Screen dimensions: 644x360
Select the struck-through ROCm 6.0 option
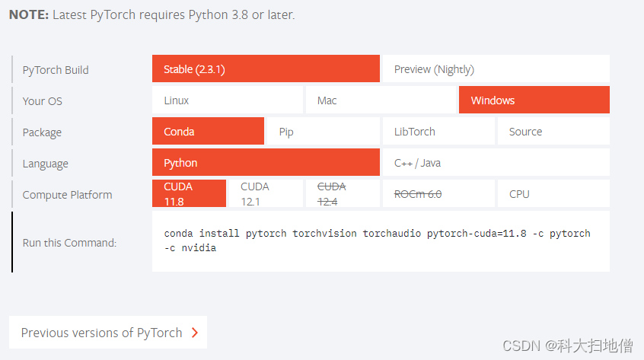point(438,193)
